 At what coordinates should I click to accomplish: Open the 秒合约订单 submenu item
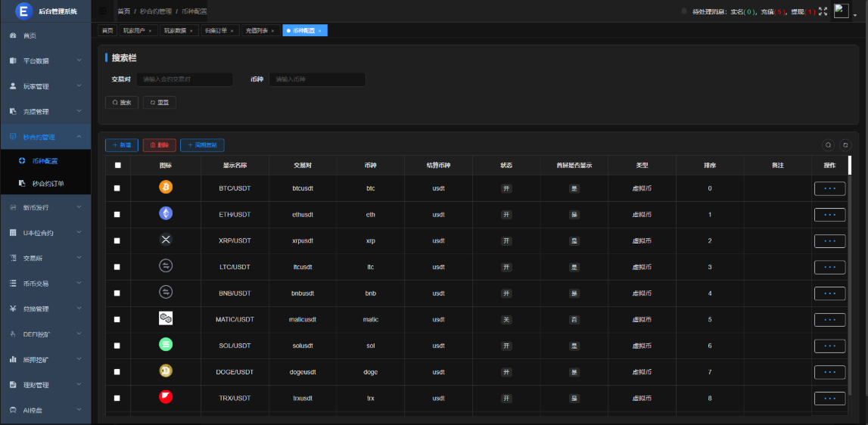click(48, 183)
